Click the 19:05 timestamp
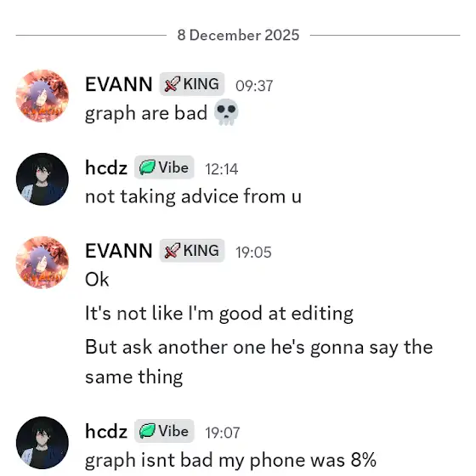Screen dimensions: 476x476 click(x=253, y=252)
